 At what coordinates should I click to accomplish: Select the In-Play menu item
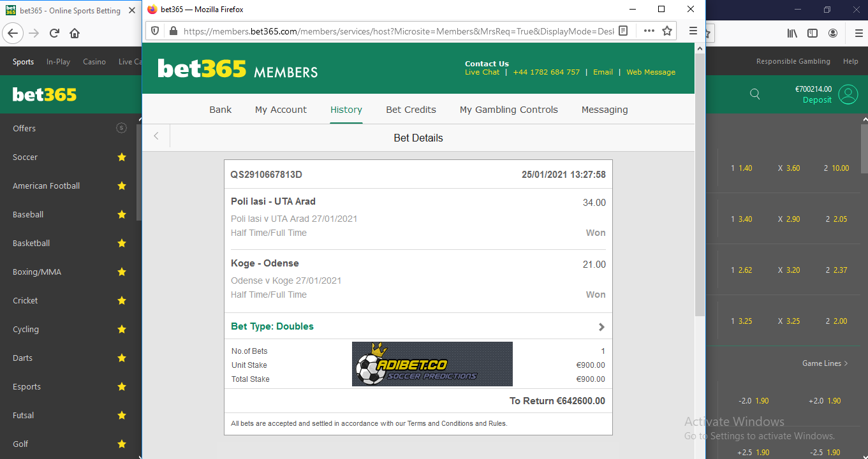click(58, 62)
